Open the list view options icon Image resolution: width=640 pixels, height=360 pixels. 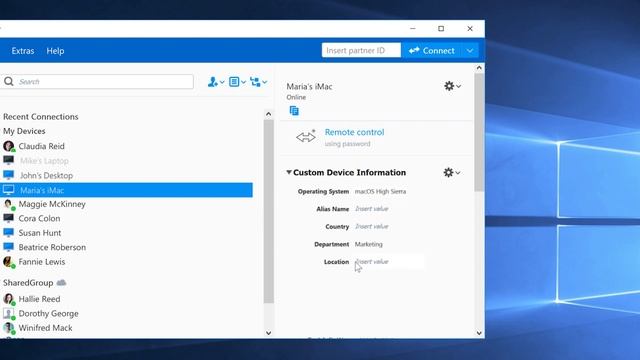pos(237,82)
